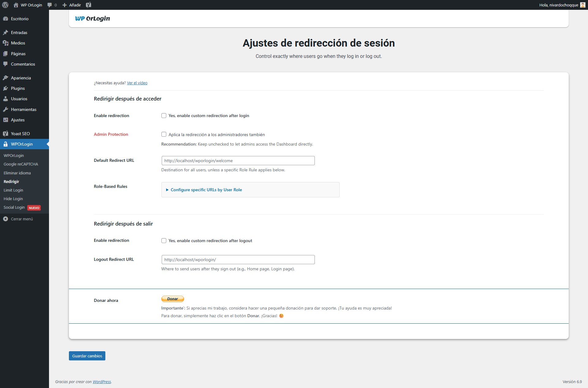Select the Escritorio dashboard icon

tap(6, 19)
